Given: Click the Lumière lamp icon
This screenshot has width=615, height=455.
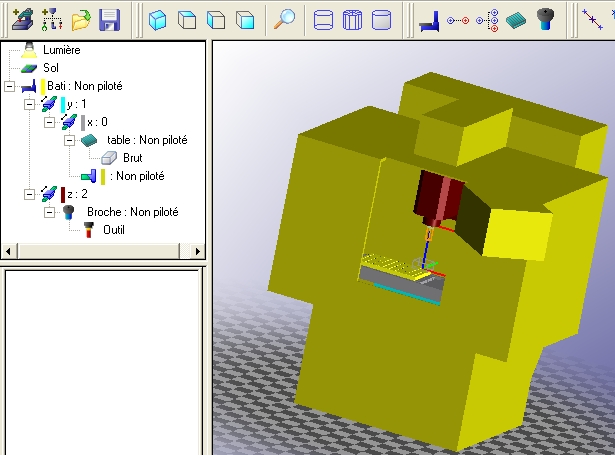Looking at the screenshot, I should click(29, 50).
